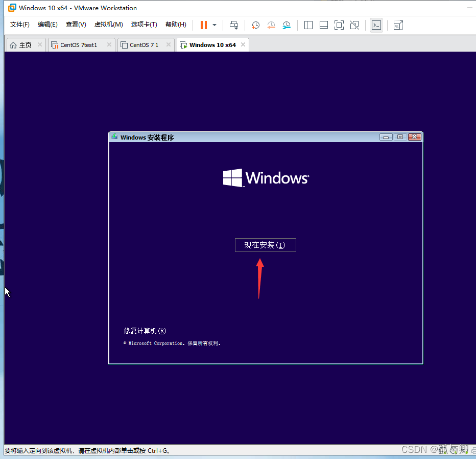Click the Windows setup title bar icon
Image resolution: width=476 pixels, height=459 pixels.
coord(114,137)
